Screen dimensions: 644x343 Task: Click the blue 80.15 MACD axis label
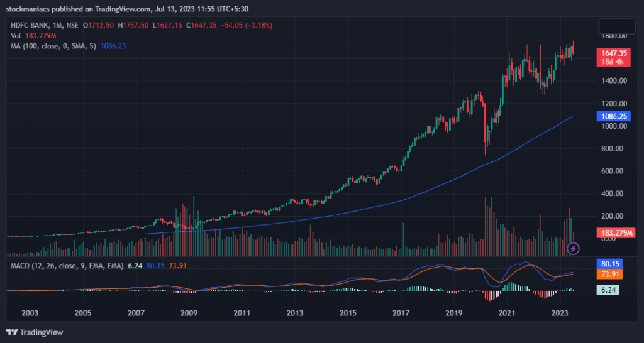click(609, 264)
